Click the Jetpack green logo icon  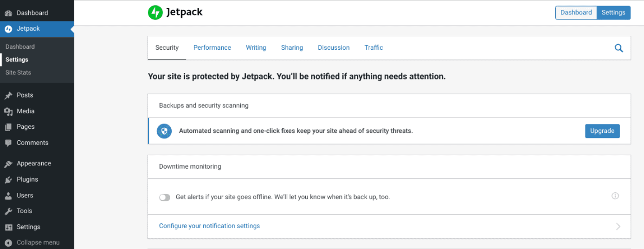click(x=155, y=13)
